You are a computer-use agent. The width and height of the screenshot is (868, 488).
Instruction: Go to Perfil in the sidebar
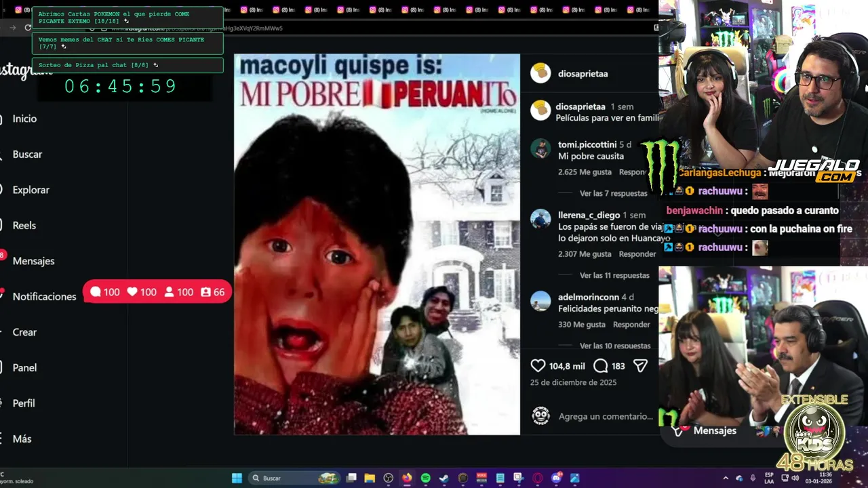(24, 403)
